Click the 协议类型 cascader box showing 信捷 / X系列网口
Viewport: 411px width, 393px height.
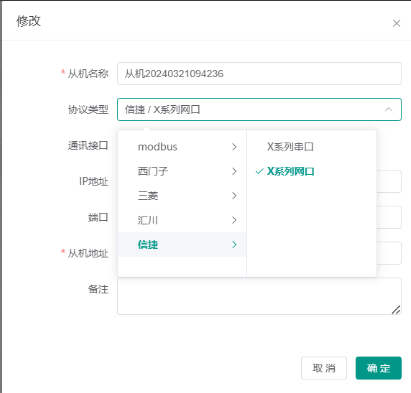coord(259,109)
